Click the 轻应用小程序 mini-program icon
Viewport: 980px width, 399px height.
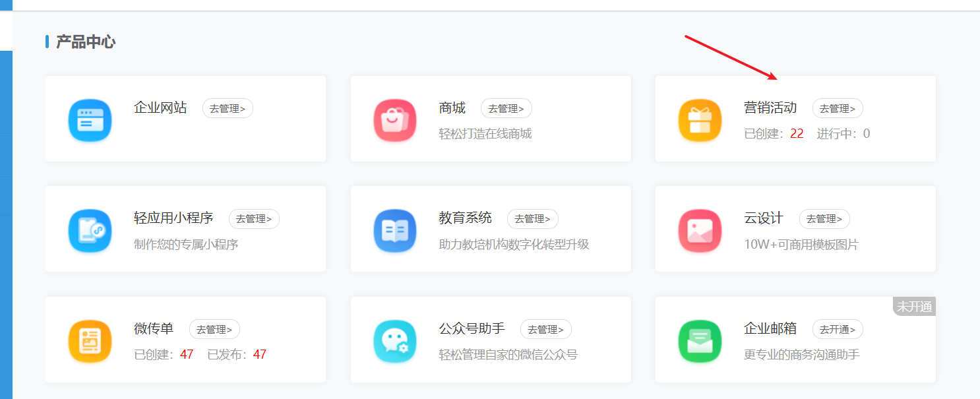90,229
